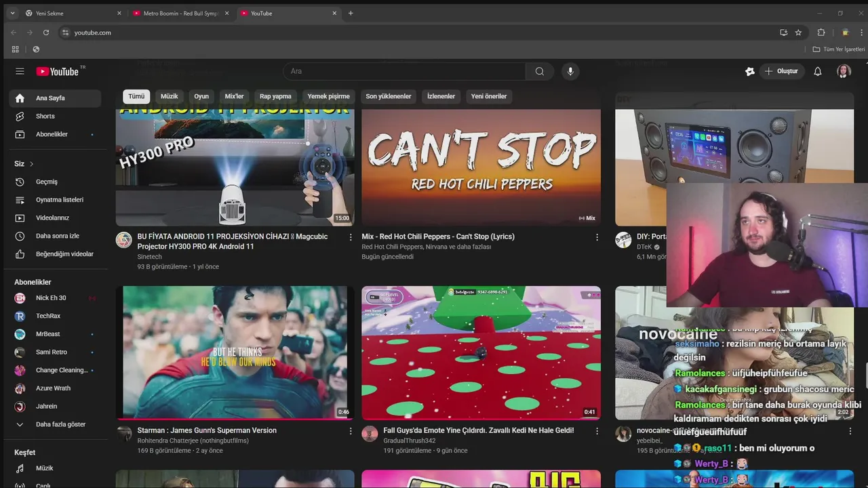This screenshot has height=488, width=868.
Task: Select the Müzik filter chip
Action: (x=170, y=96)
